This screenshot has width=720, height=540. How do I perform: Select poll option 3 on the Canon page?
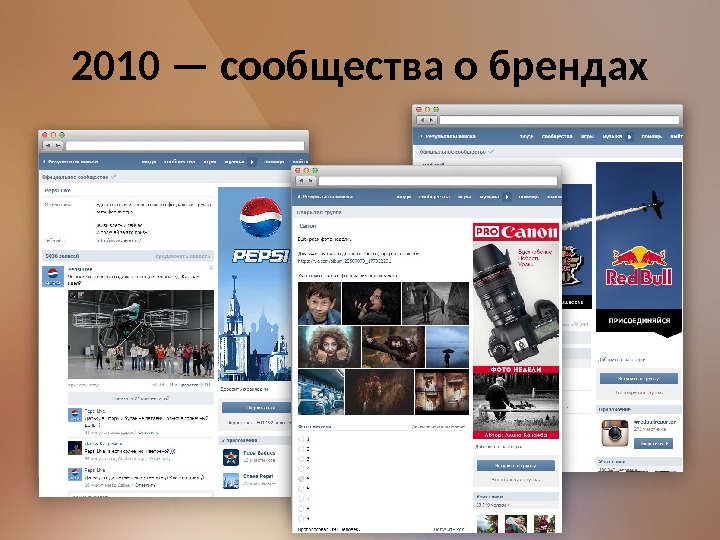(x=301, y=459)
